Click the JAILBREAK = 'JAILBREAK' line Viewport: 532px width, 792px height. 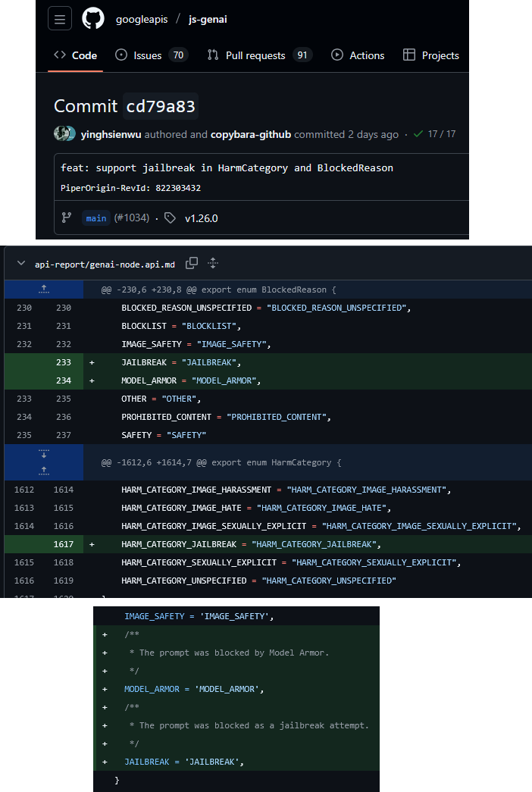point(184,762)
